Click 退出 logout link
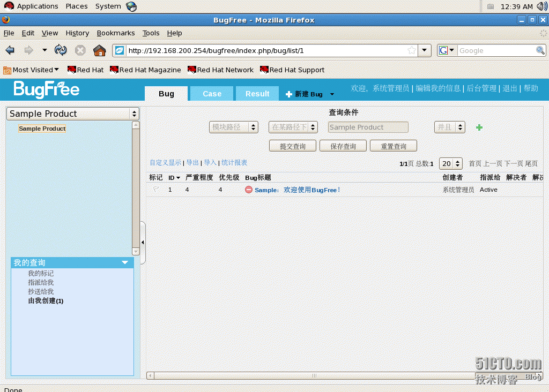 [510, 88]
